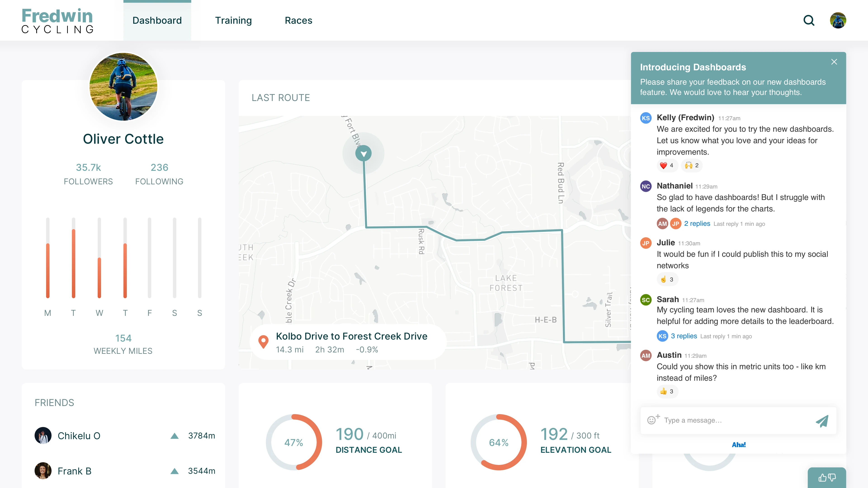Screen dimensions: 868x488
Task: Close the Introducing Dashboards panel
Action: [x=834, y=62]
